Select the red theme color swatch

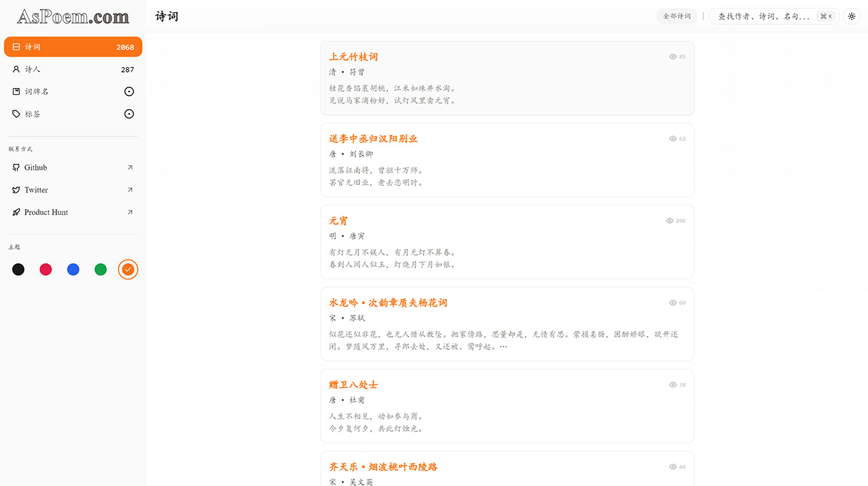[45, 269]
